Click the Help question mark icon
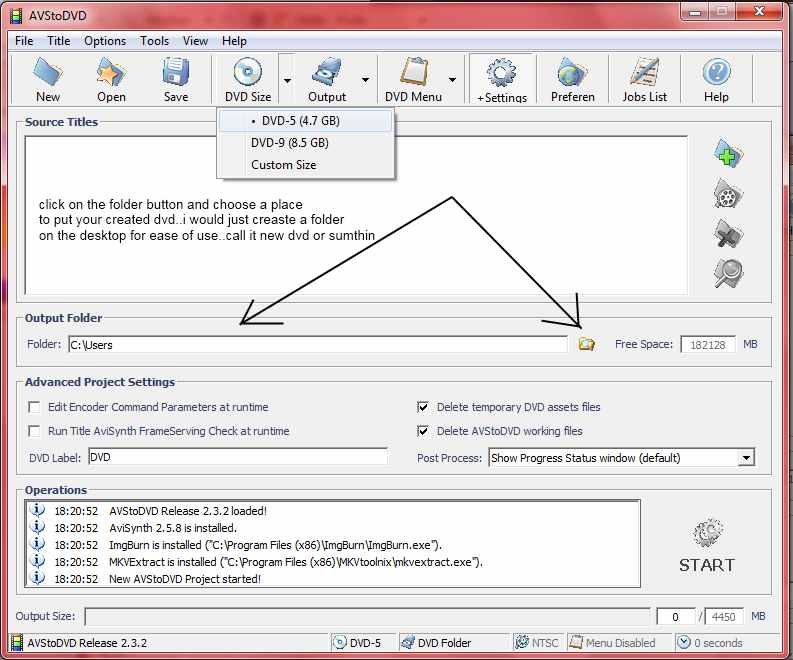 click(x=716, y=72)
